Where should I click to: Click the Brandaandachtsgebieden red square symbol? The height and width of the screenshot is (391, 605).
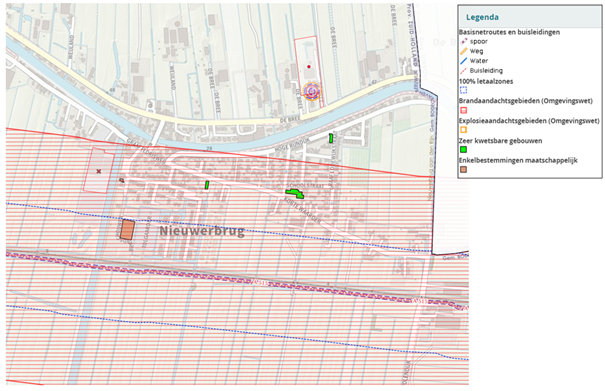463,110
